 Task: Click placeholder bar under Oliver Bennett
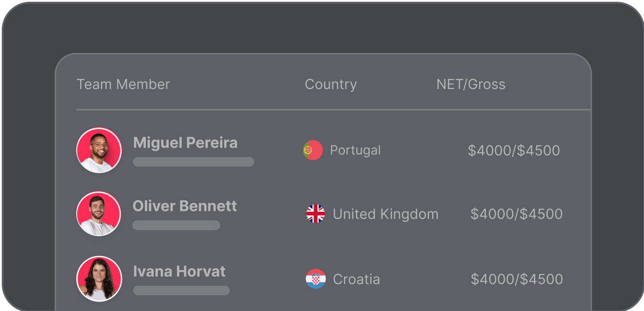click(176, 225)
